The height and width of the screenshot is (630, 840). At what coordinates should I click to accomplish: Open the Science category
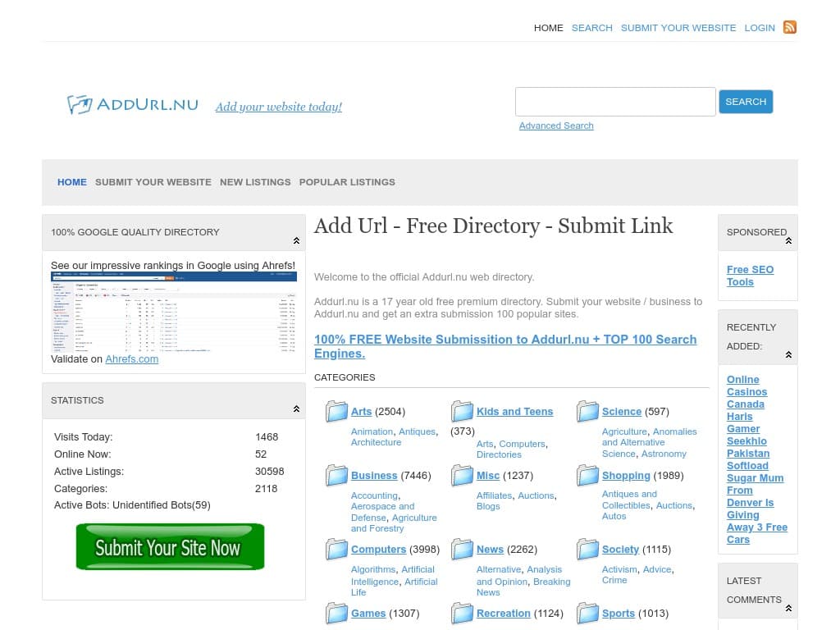coord(622,412)
